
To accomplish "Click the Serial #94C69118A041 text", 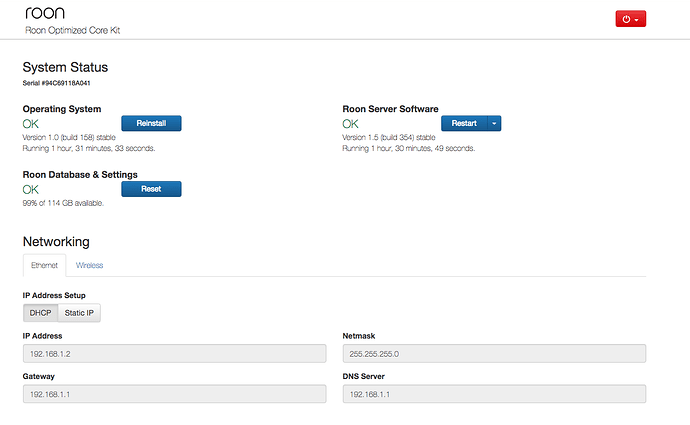I will point(56,83).
